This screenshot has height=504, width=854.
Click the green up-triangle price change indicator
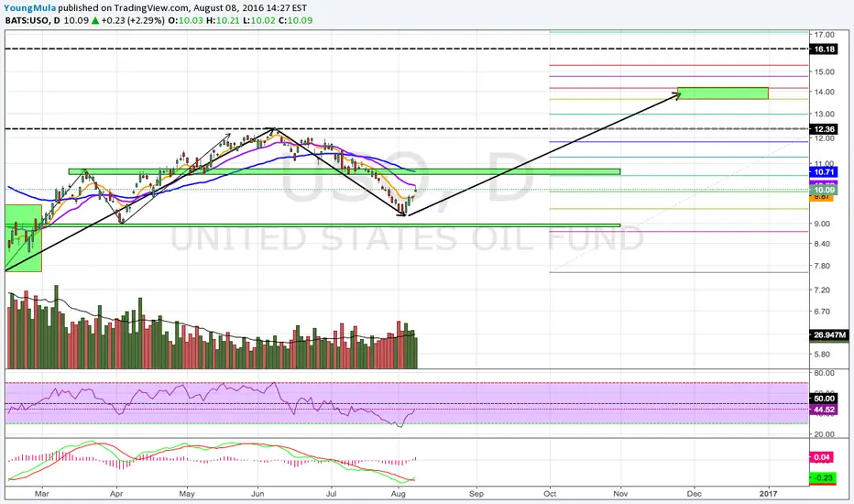pos(95,21)
